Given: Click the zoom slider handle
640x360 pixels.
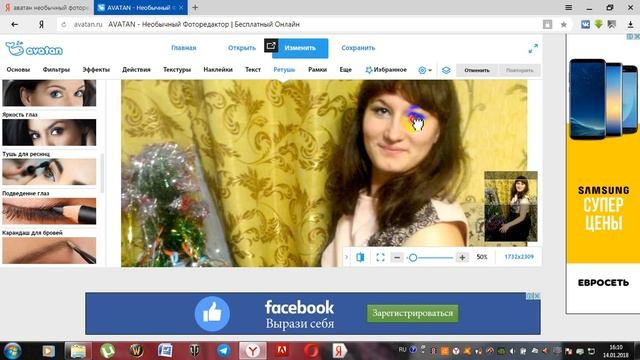Looking at the screenshot, I should pos(413,258).
